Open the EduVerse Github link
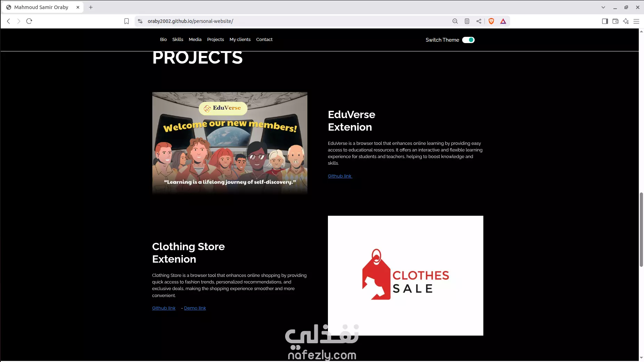This screenshot has width=644, height=362. point(340,176)
